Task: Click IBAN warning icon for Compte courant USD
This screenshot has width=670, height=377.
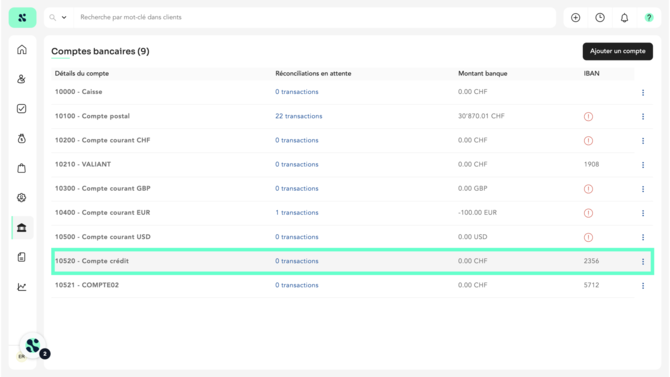Action: [x=588, y=237]
